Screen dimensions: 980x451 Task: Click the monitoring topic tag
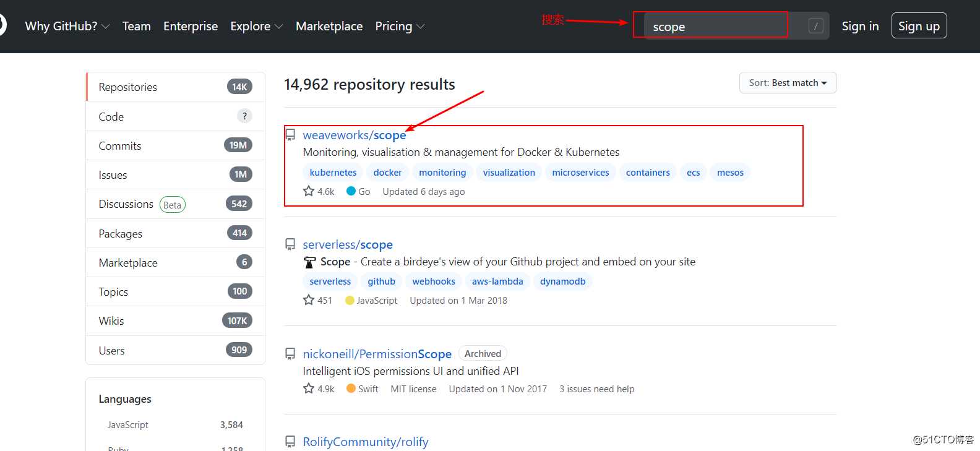coord(442,172)
